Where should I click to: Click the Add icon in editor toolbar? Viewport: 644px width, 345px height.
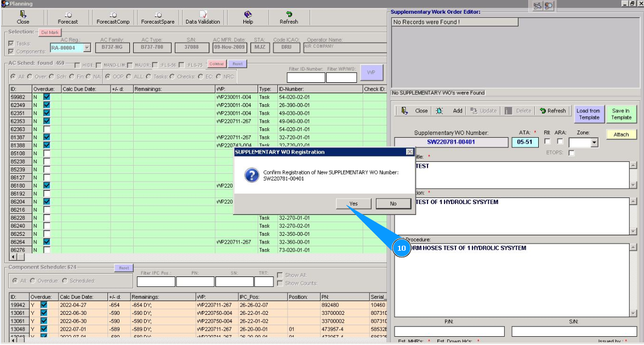(x=440, y=111)
